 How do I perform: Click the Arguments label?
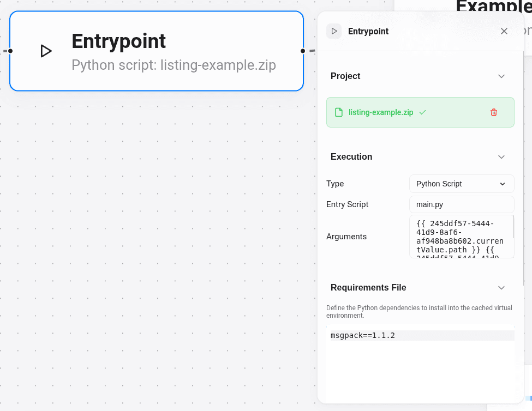346,237
